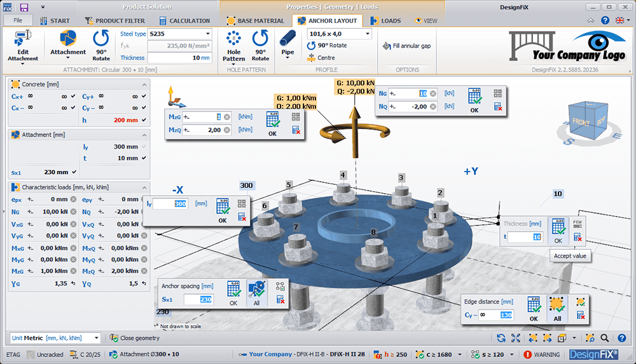This screenshot has width=636, height=364.
Task: Click Edit Attachment in the ribbon
Action: (x=23, y=44)
